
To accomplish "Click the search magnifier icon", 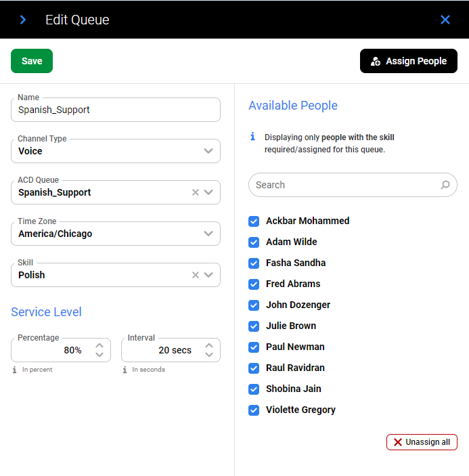I will (x=445, y=185).
